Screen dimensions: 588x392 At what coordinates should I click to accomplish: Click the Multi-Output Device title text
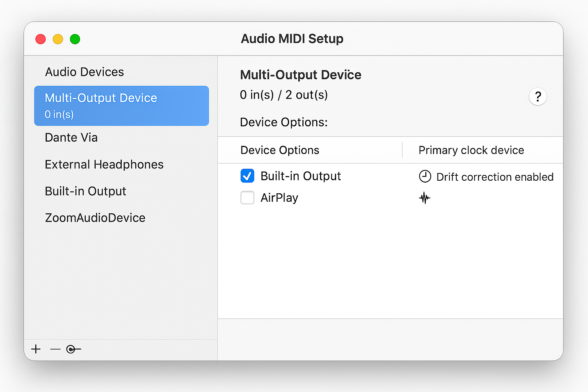click(301, 75)
